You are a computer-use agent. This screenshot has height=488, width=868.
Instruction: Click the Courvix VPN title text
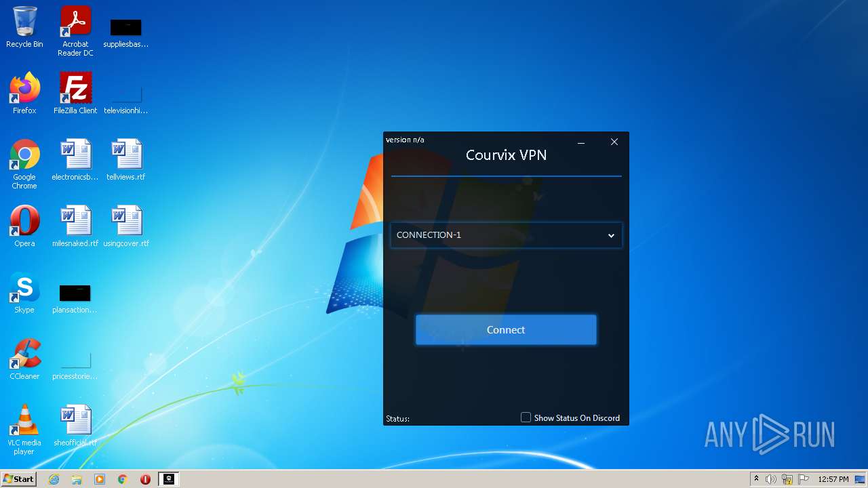[x=507, y=155]
